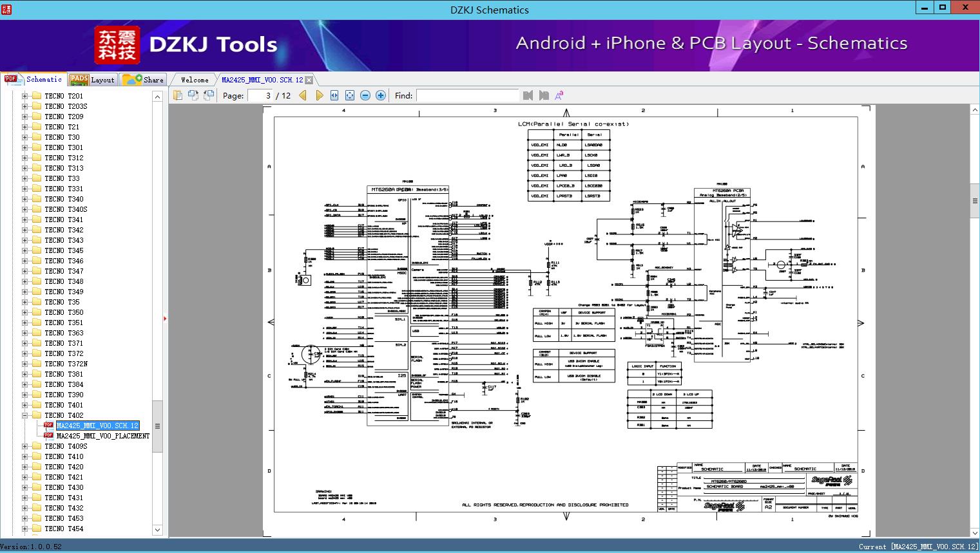980x553 pixels.
Task: Select the fit-to-page icon
Action: [x=349, y=95]
